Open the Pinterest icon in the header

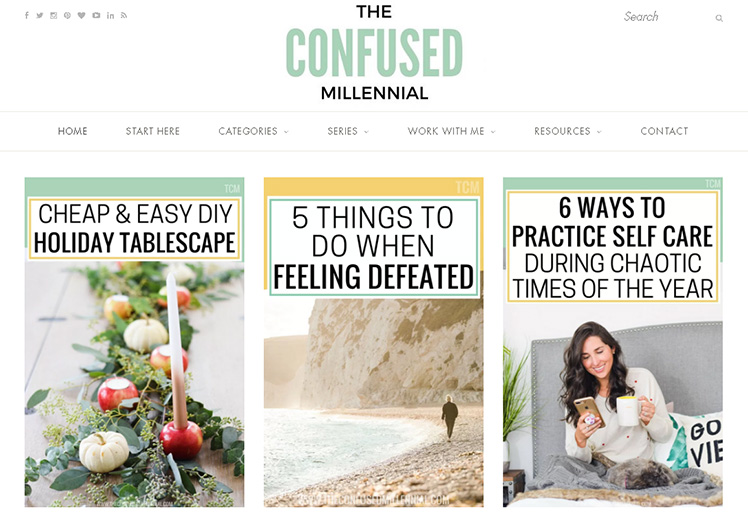[67, 15]
